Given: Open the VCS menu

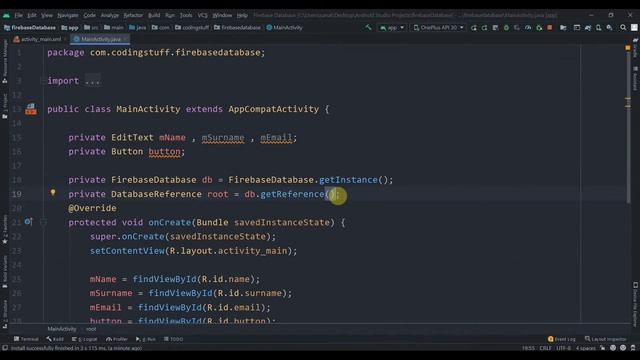Looking at the screenshot, I should pos(202,15).
